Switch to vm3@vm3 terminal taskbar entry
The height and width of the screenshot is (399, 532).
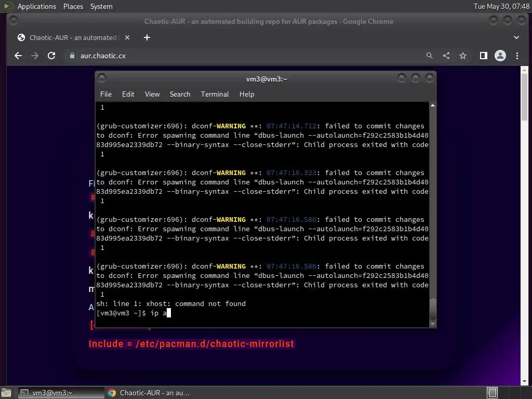click(x=61, y=393)
